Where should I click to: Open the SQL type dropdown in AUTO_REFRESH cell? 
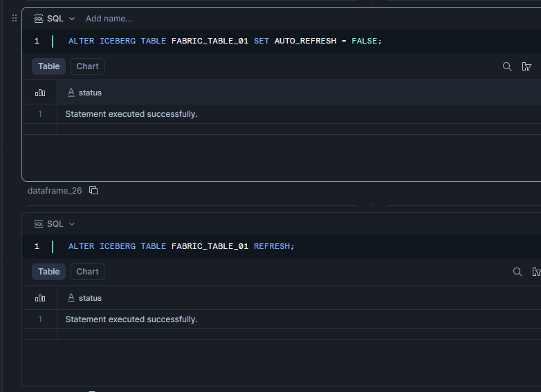coord(72,19)
